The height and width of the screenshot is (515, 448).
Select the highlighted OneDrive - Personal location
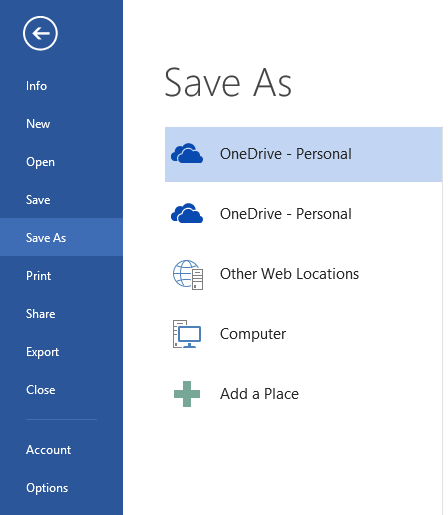click(x=304, y=154)
